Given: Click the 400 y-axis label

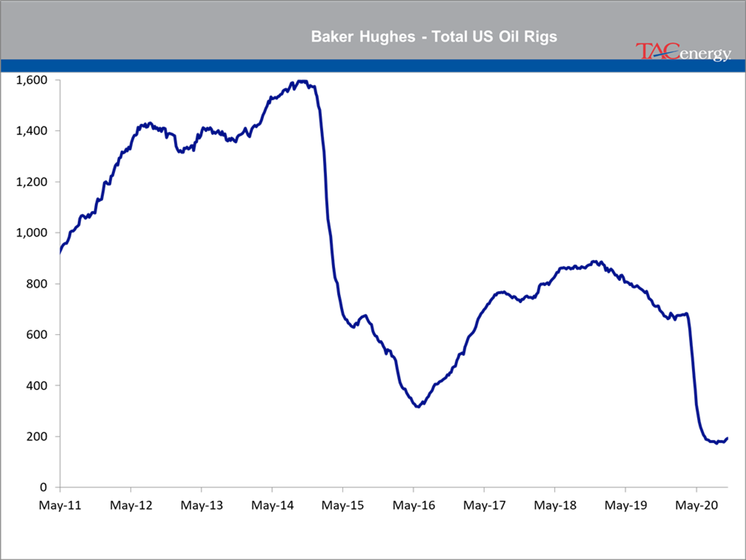Looking at the screenshot, I should point(36,386).
